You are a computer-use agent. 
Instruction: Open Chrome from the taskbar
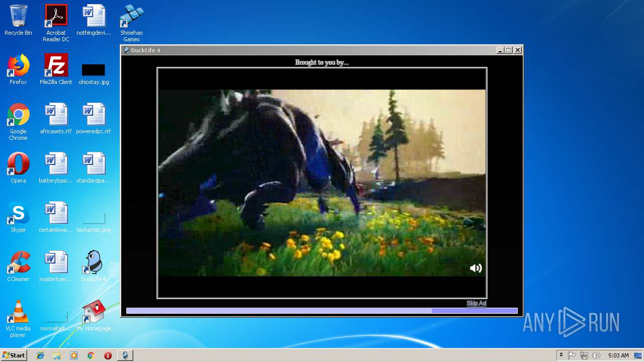click(x=91, y=355)
